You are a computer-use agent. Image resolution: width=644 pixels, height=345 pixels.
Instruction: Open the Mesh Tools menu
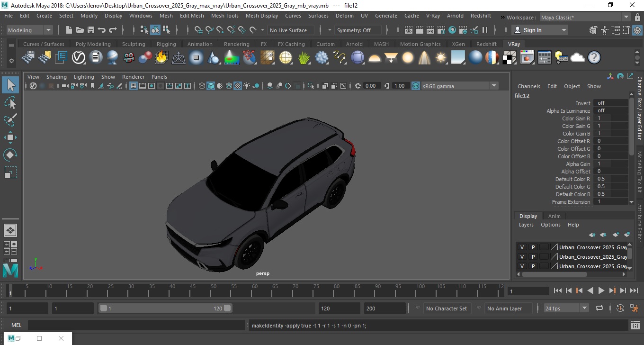224,16
